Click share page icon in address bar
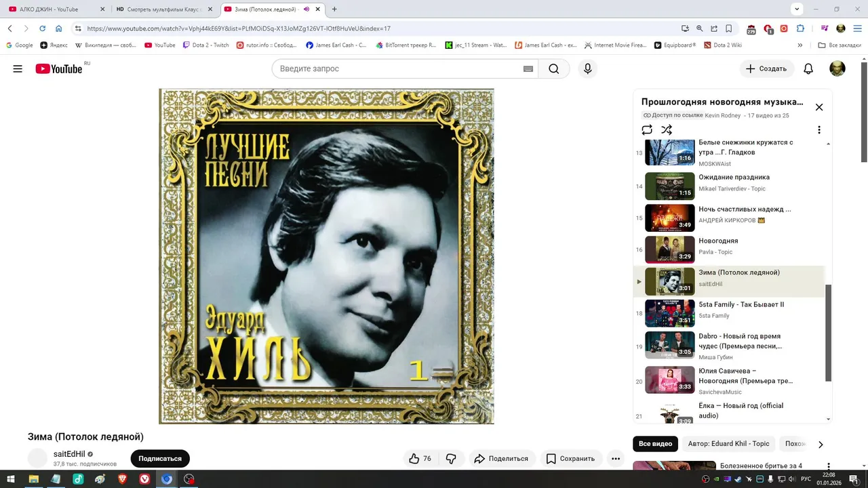Viewport: 868px width, 488px height. point(714,28)
